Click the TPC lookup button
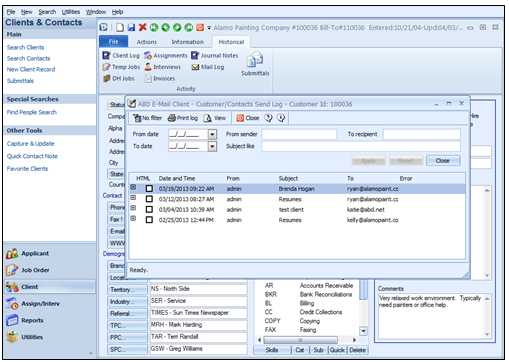 [x=127, y=325]
